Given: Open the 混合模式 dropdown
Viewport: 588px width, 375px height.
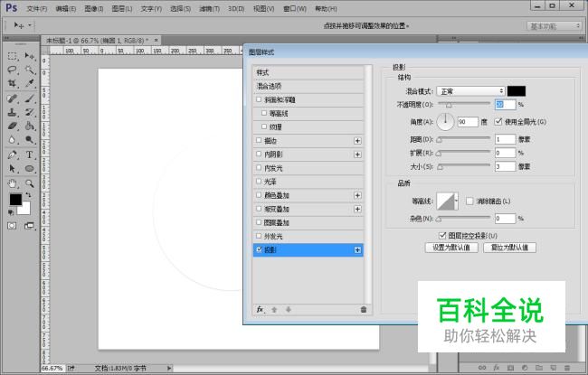Looking at the screenshot, I should coord(471,91).
